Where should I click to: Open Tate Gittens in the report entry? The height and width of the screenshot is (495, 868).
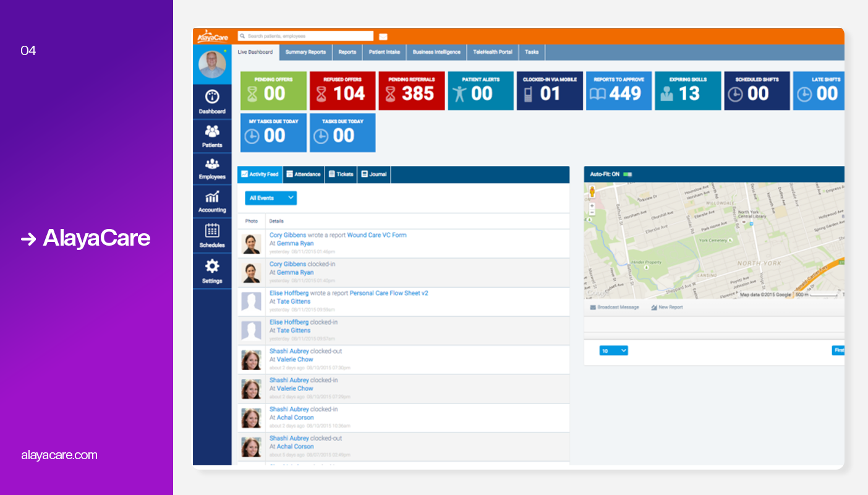pyautogui.click(x=294, y=301)
